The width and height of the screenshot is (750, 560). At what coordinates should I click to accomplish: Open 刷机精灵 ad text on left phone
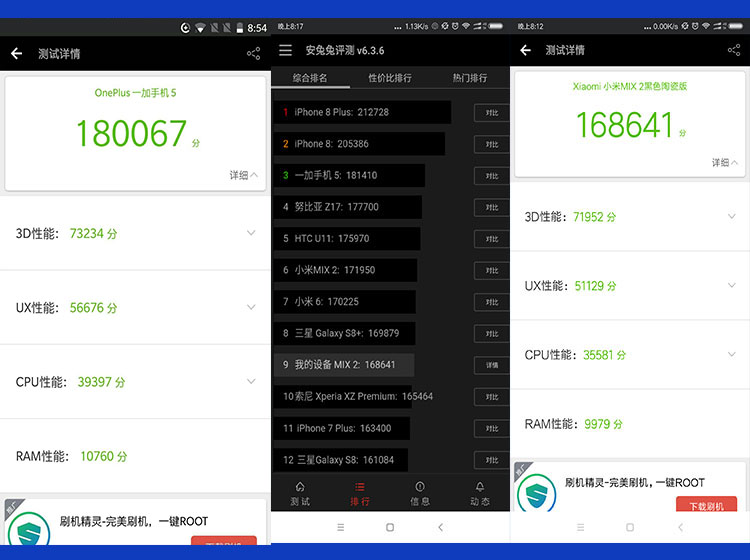click(x=133, y=521)
